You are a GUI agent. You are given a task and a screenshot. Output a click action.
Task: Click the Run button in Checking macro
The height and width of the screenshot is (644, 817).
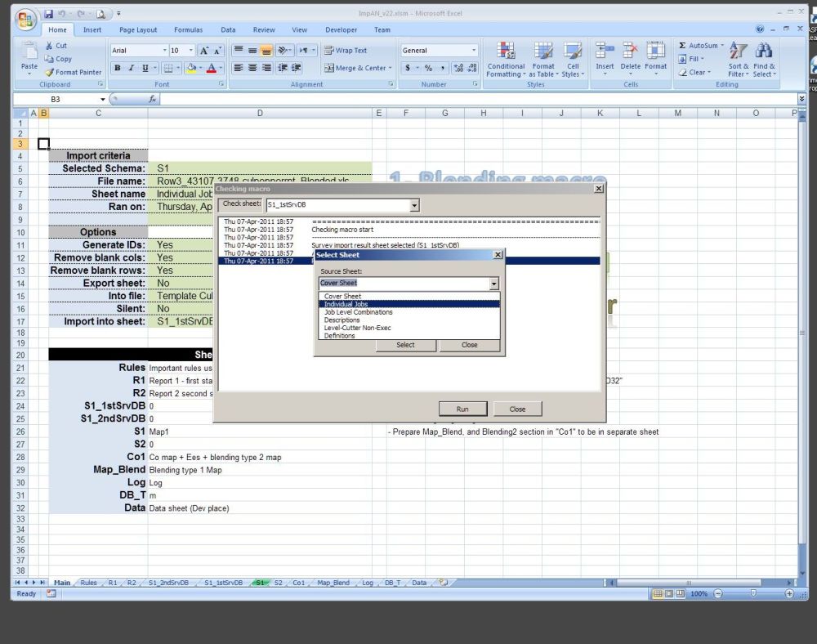pyautogui.click(x=462, y=409)
